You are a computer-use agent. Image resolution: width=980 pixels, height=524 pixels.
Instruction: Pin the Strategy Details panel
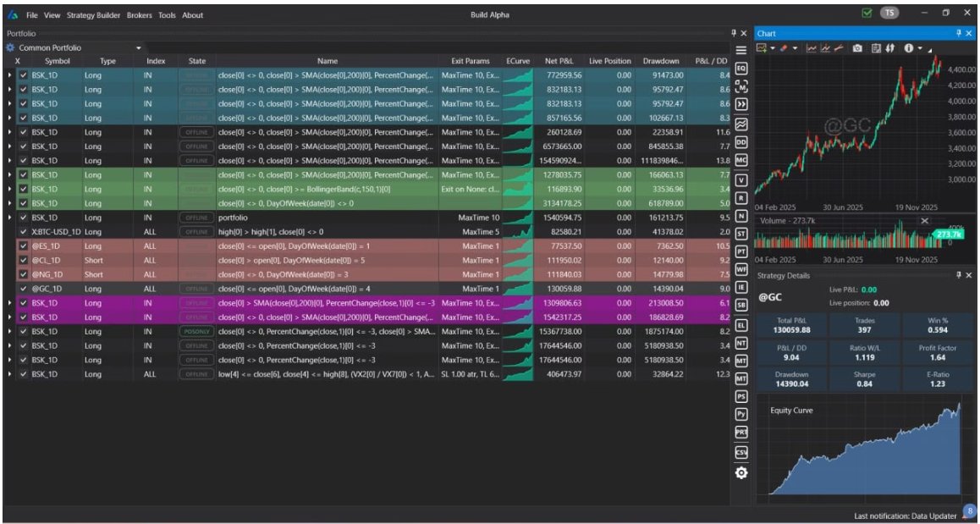tap(959, 275)
